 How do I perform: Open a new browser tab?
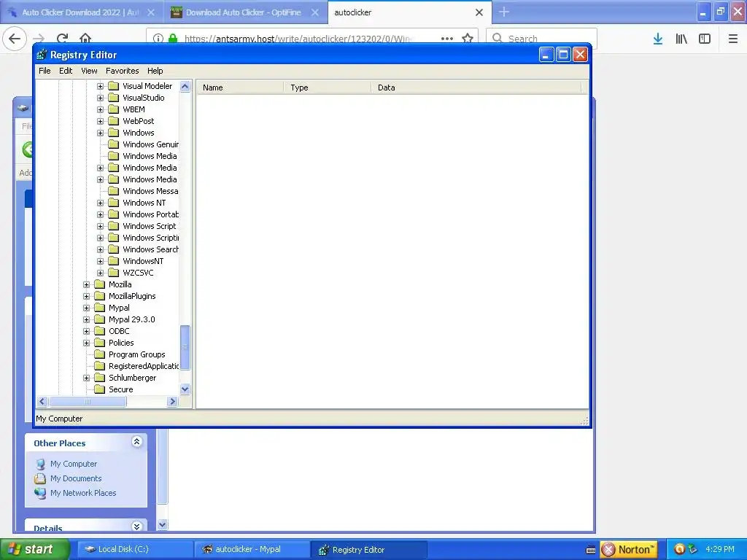[504, 12]
